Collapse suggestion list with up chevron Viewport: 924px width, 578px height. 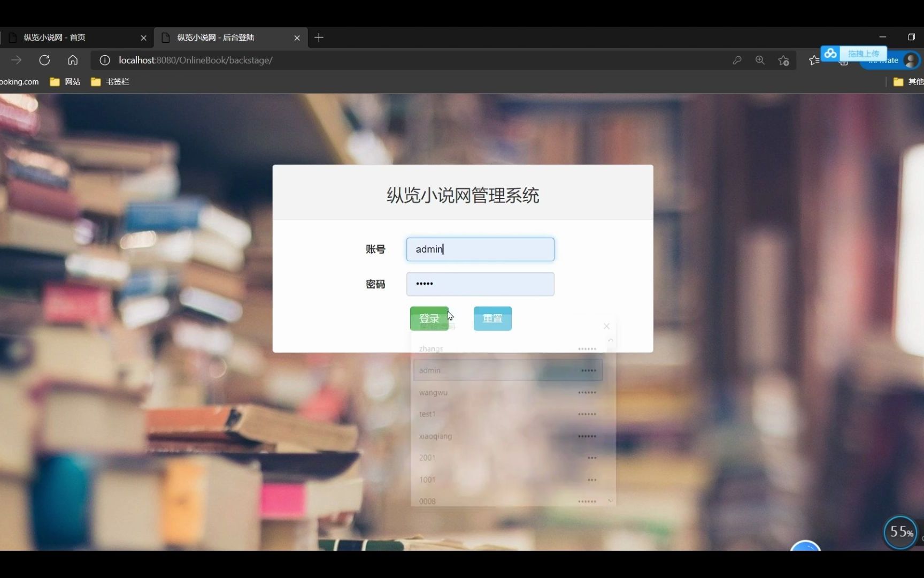click(x=610, y=340)
